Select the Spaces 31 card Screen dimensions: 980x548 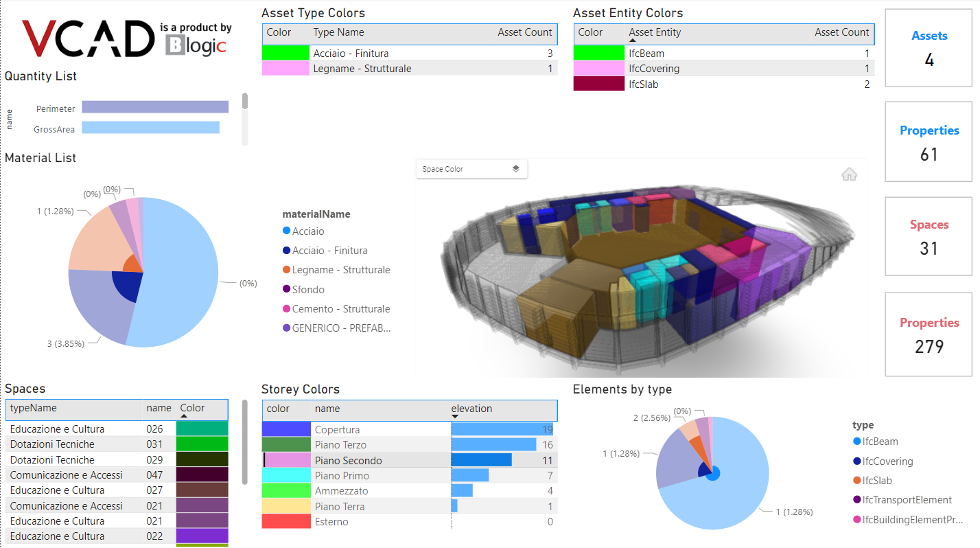pyautogui.click(x=929, y=237)
